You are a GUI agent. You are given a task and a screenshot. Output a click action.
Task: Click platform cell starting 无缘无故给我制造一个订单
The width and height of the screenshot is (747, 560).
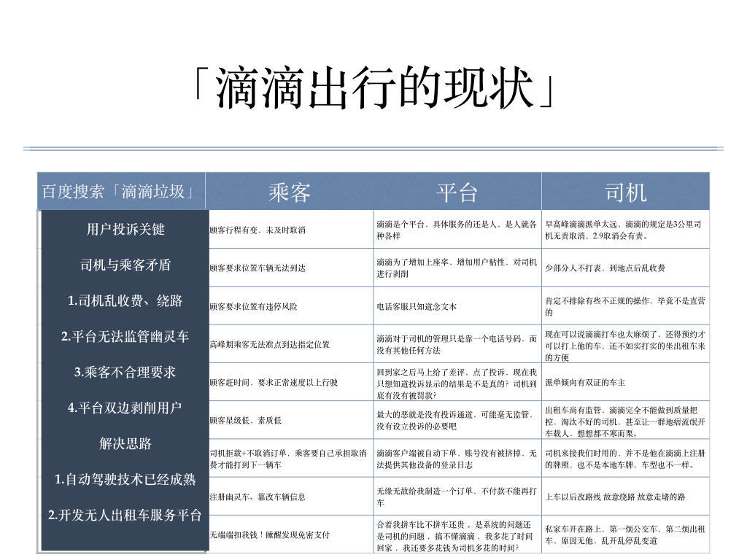(x=457, y=497)
